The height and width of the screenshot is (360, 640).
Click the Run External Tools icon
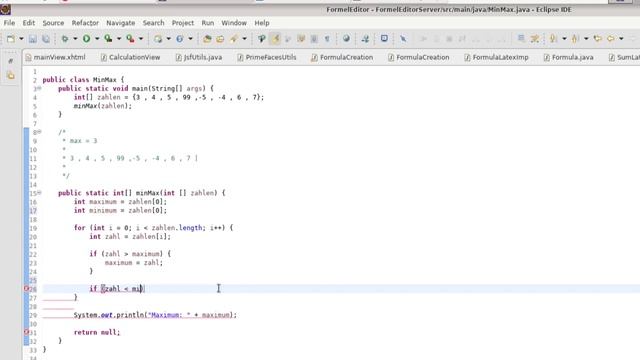[x=130, y=39]
